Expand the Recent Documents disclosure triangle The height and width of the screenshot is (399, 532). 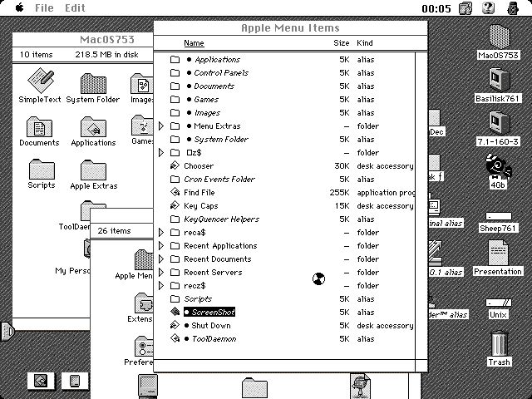coord(161,259)
